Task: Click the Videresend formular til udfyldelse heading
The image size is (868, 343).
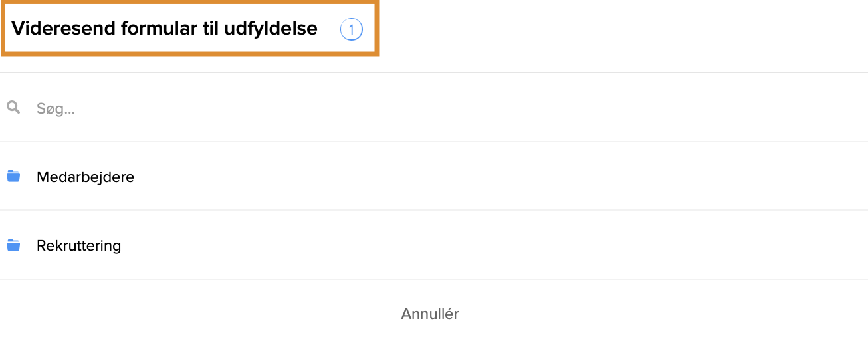Action: click(x=164, y=29)
